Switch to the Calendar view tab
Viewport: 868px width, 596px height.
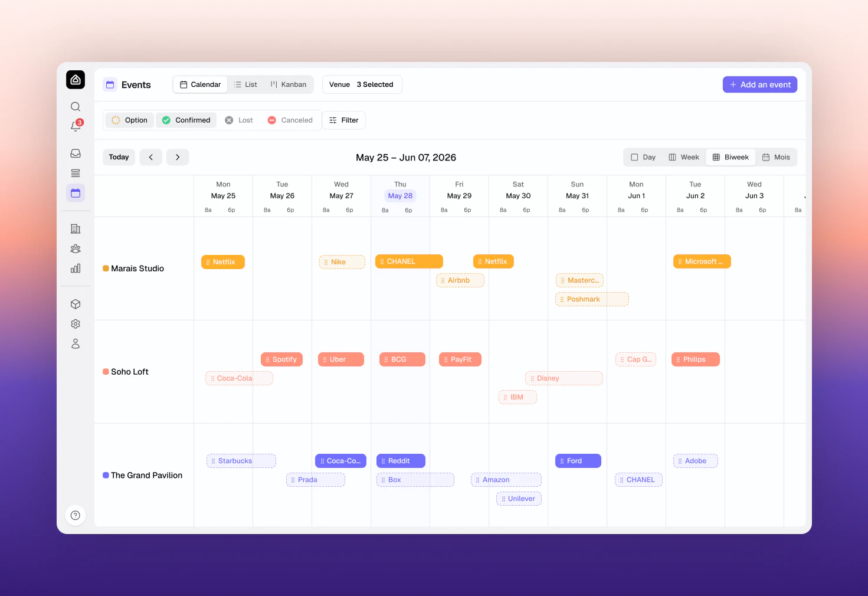[x=201, y=84]
